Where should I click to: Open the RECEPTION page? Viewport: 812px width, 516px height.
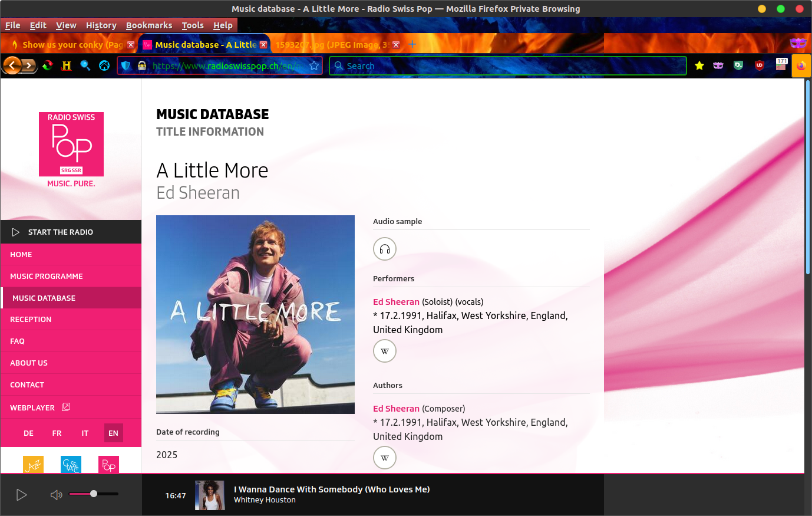pos(71,319)
